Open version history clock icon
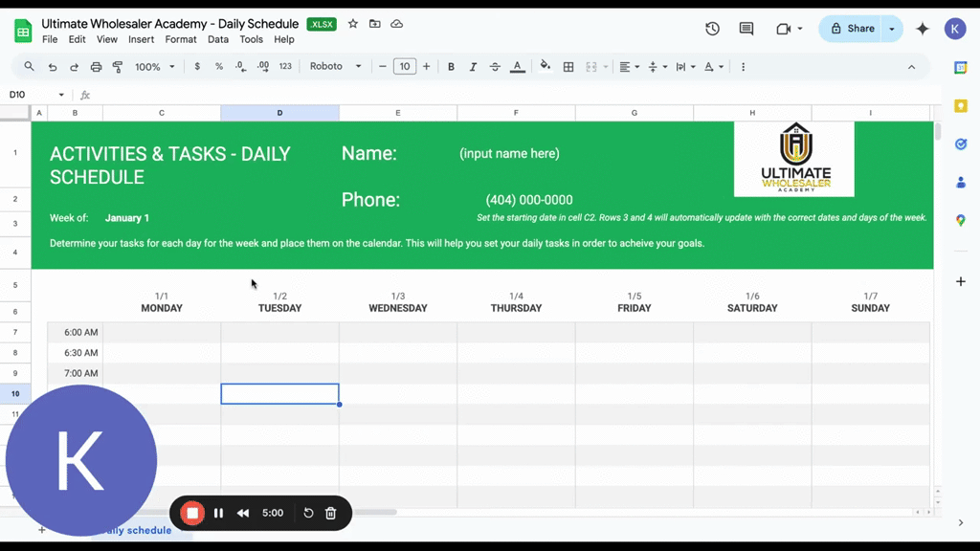Viewport: 980px width, 551px height. 712,29
